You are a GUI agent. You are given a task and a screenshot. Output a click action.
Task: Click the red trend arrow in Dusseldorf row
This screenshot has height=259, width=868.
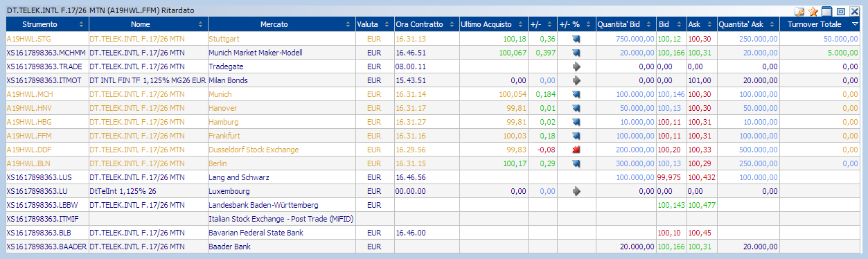(576, 150)
